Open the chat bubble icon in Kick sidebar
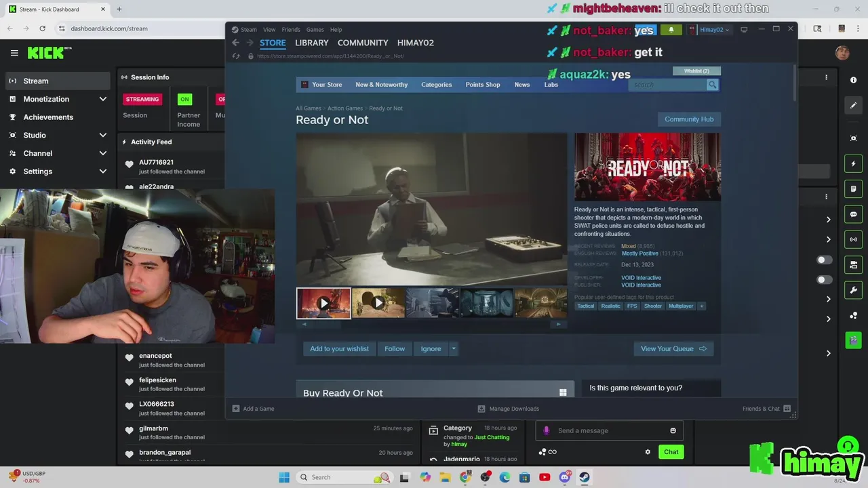This screenshot has height=488, width=868. coord(853,214)
